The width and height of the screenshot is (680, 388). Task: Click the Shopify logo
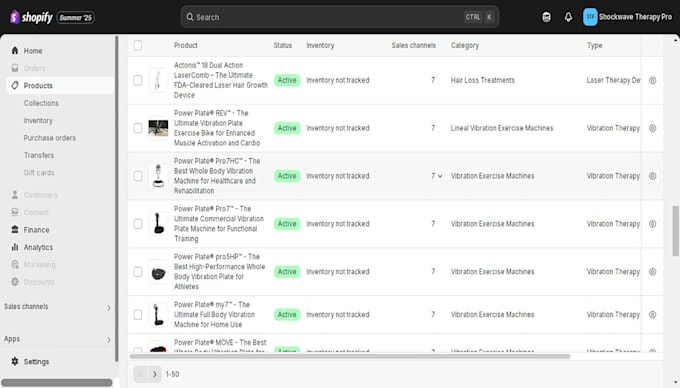pyautogui.click(x=31, y=17)
